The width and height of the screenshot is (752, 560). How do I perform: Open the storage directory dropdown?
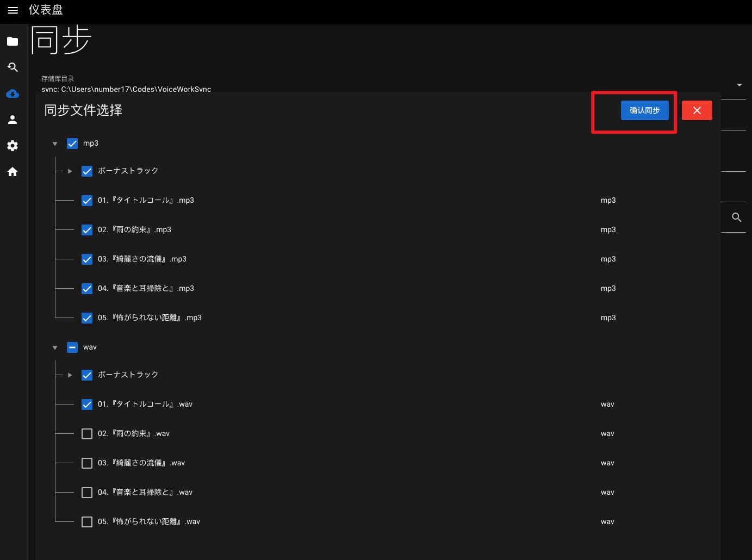739,85
